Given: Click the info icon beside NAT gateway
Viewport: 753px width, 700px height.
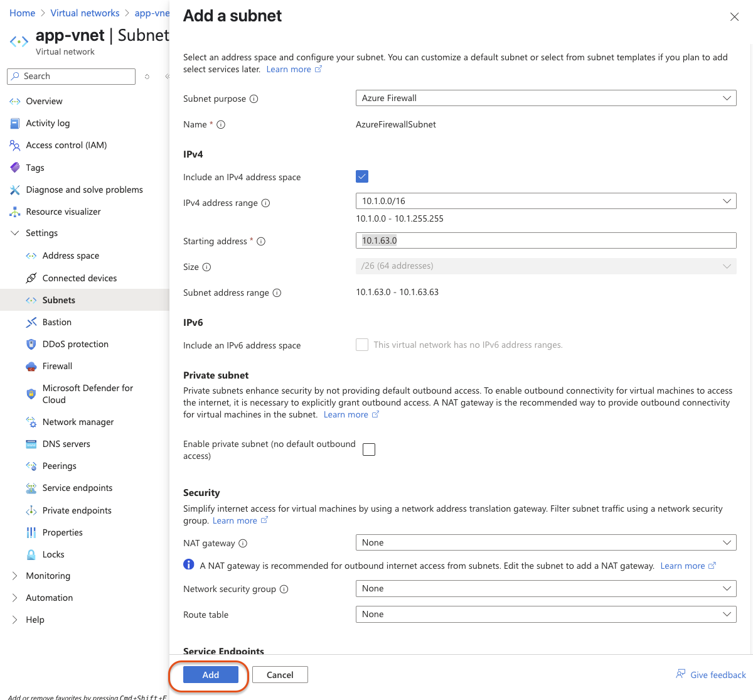Looking at the screenshot, I should tap(243, 543).
